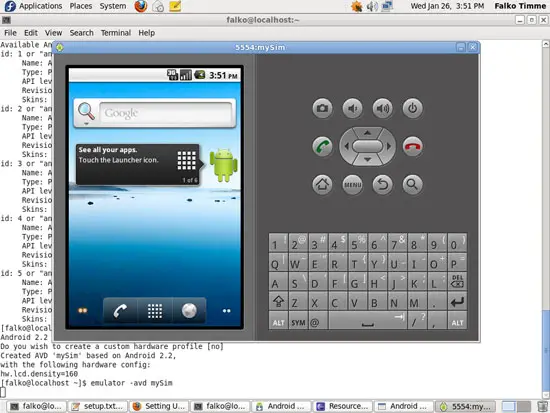
Task: Click the emulator camera button
Action: [x=322, y=108]
